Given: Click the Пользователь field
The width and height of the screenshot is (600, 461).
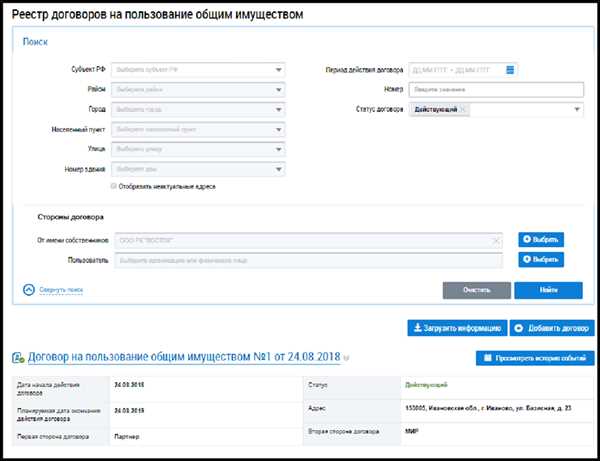Looking at the screenshot, I should tap(308, 261).
